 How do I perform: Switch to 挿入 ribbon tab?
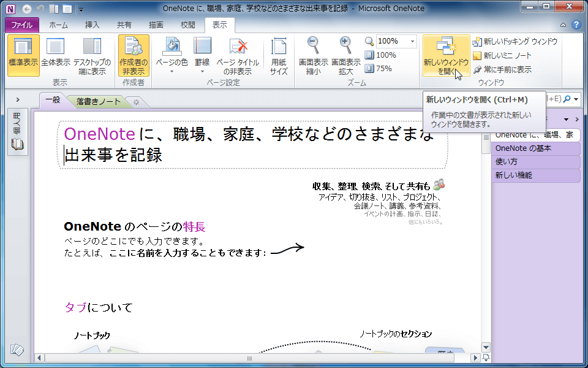click(92, 25)
